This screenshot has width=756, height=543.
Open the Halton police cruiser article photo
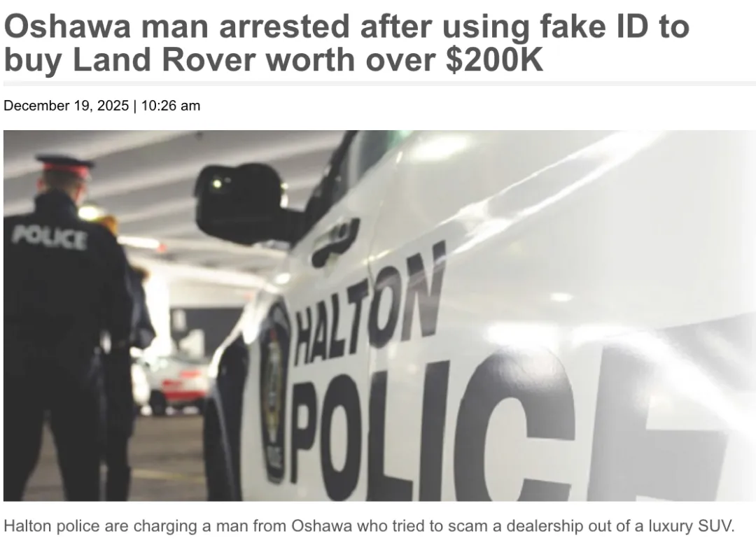379,316
